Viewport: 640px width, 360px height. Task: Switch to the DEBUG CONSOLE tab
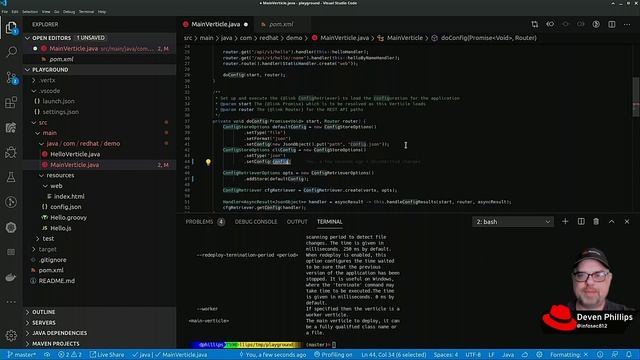(x=256, y=222)
